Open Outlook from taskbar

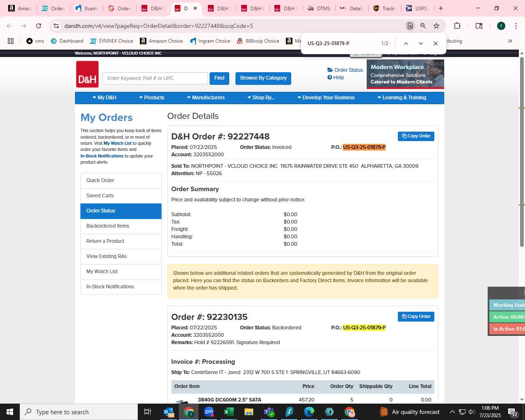[x=169, y=412]
